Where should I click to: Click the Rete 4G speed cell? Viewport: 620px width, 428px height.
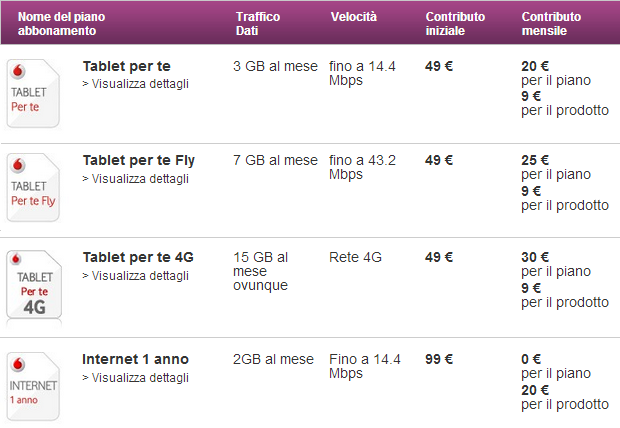[355, 257]
